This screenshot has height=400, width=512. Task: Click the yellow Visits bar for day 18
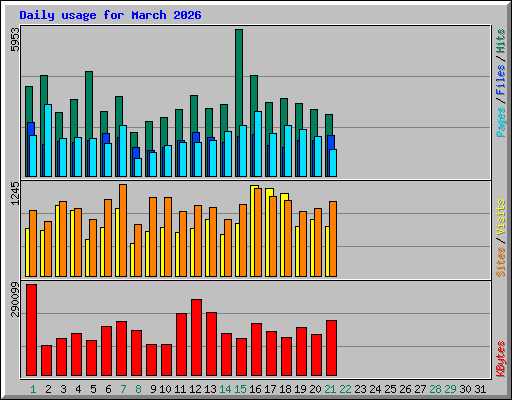click(283, 235)
